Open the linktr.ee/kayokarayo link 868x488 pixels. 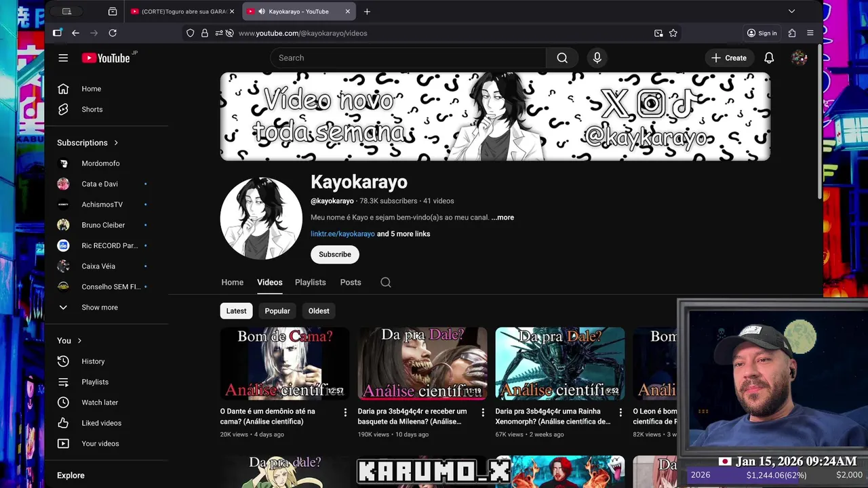pyautogui.click(x=342, y=234)
